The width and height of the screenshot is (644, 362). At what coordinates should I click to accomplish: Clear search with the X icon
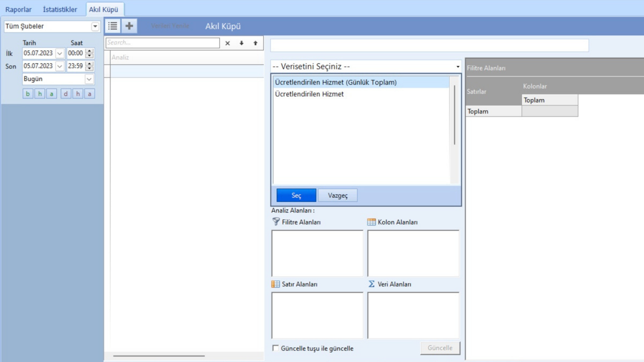click(x=227, y=43)
